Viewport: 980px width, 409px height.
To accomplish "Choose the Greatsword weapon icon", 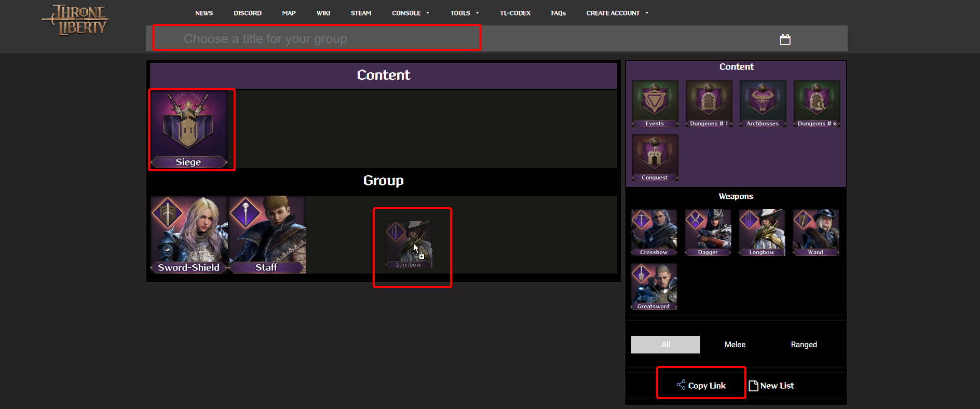I will (x=654, y=287).
